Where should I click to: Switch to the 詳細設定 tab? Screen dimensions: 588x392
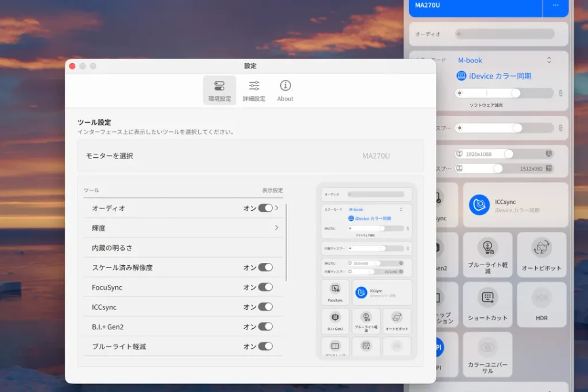254,90
